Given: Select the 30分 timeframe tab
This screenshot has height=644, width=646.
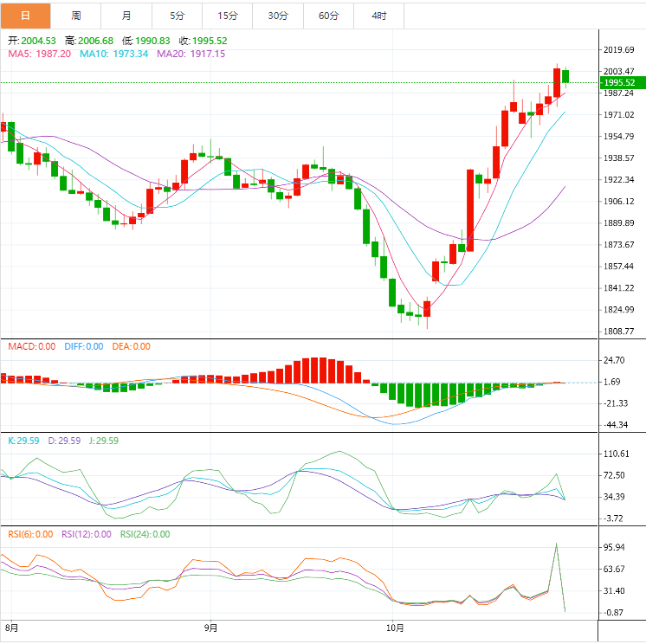Looking at the screenshot, I should [278, 16].
